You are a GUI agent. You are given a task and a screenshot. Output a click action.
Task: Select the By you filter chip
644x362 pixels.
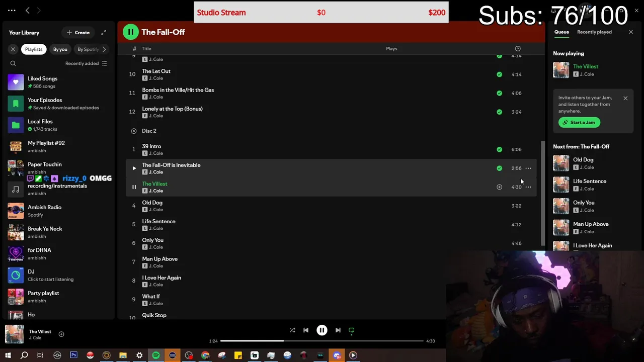pos(60,49)
